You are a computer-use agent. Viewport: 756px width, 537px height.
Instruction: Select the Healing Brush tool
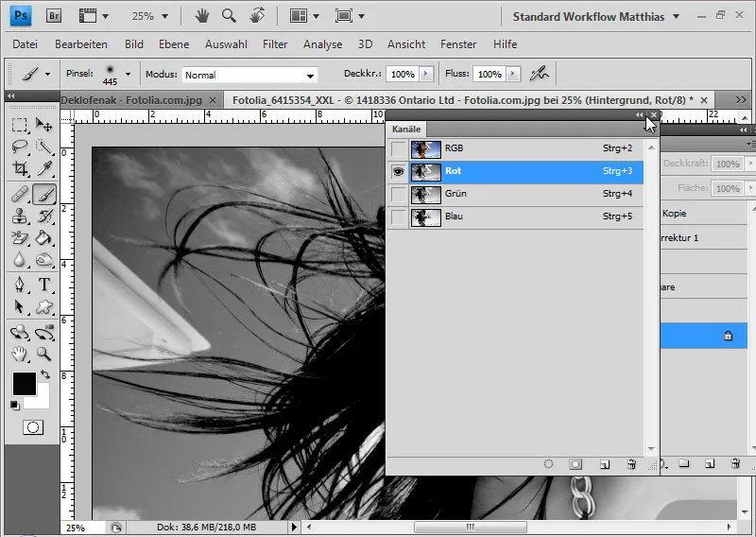pyautogui.click(x=19, y=195)
